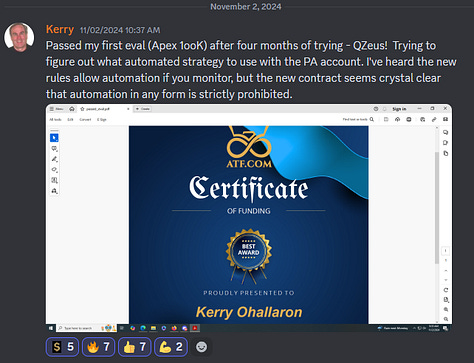Open File Explorer on taskbar
474x363 pixels.
153,328
